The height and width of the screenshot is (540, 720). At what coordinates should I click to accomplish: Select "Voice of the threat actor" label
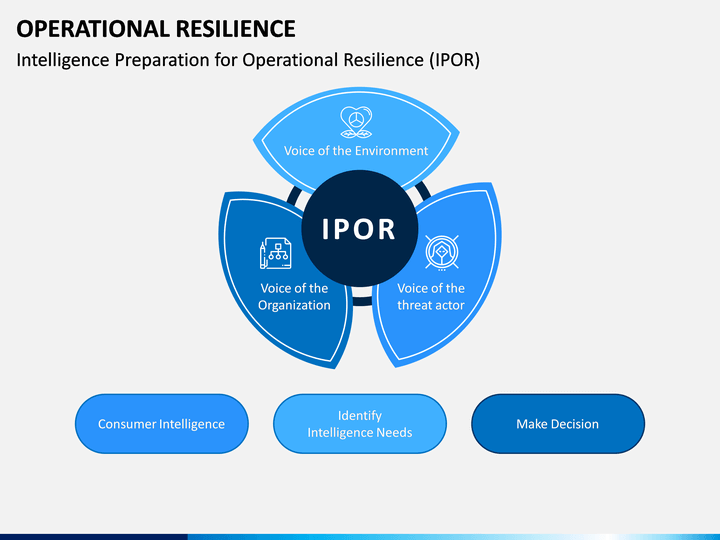pos(431,297)
